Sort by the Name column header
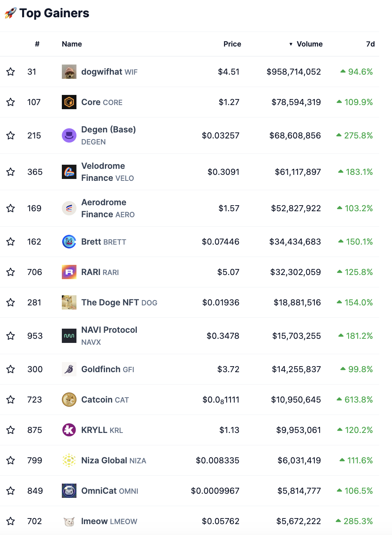 pos(72,44)
